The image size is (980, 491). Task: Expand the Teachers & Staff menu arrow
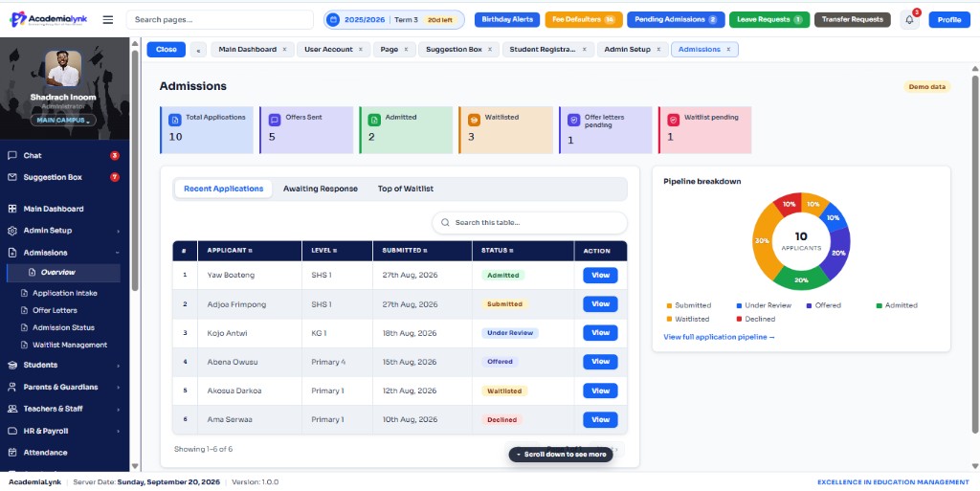[118, 410]
